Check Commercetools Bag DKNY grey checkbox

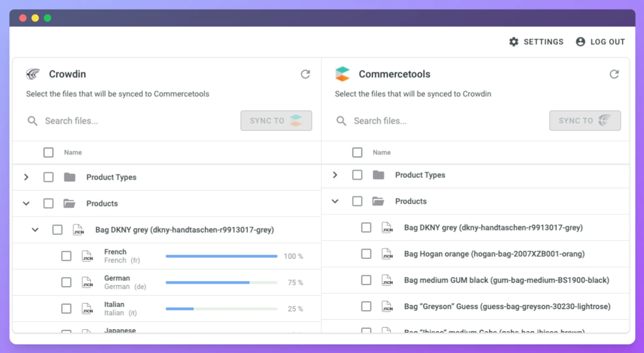pos(366,228)
